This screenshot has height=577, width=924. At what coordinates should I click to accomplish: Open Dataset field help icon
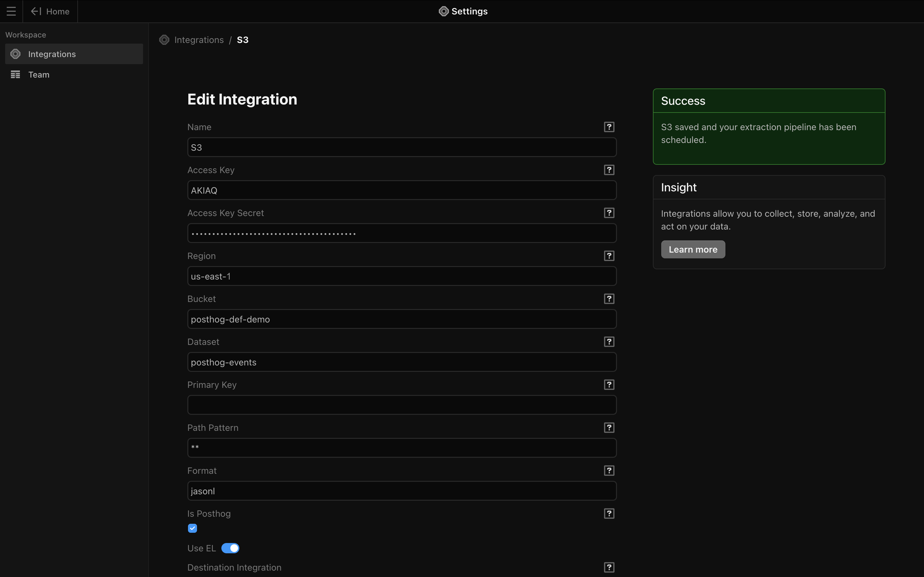coord(609,341)
